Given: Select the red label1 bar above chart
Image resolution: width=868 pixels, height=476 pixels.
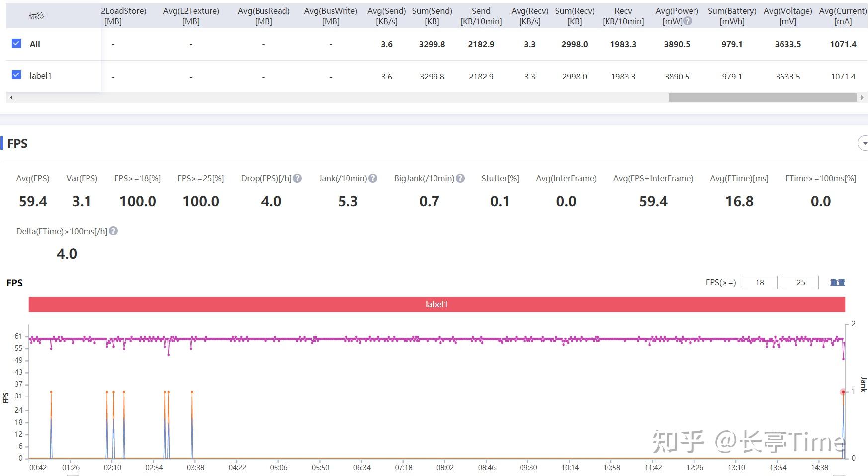Looking at the screenshot, I should (x=437, y=304).
